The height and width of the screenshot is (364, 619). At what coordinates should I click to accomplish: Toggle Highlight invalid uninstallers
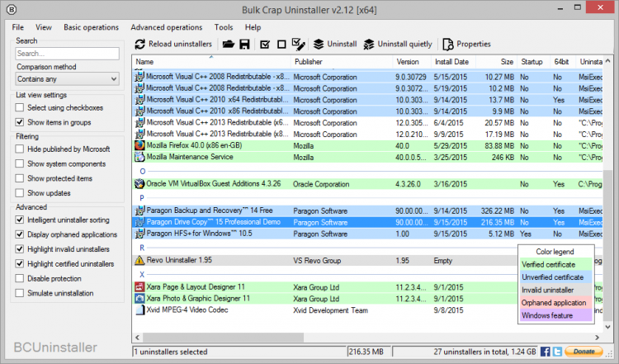click(19, 248)
